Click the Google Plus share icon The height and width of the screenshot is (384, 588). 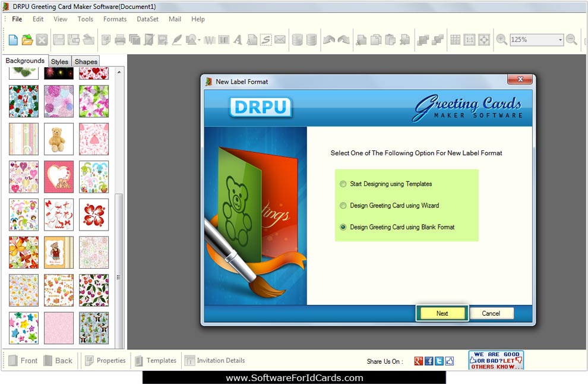419,361
